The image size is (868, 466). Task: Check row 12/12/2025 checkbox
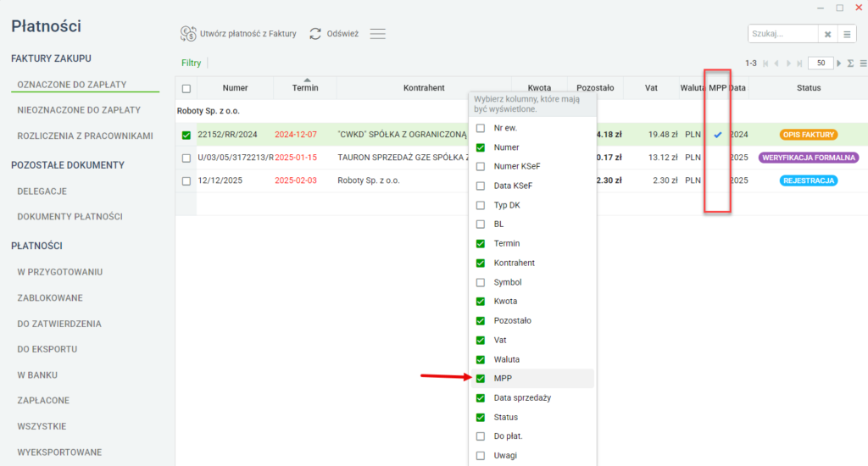(186, 181)
